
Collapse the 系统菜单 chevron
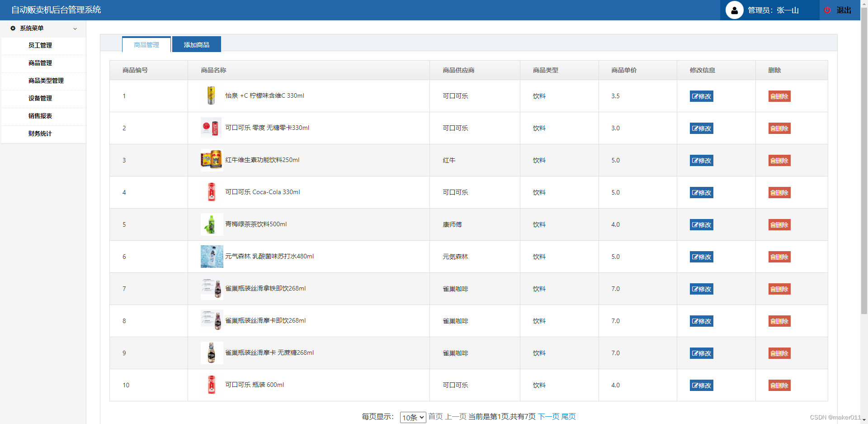75,29
